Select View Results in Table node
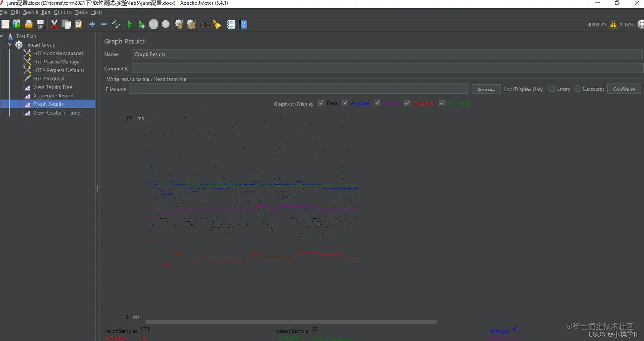644x341 pixels. (56, 113)
